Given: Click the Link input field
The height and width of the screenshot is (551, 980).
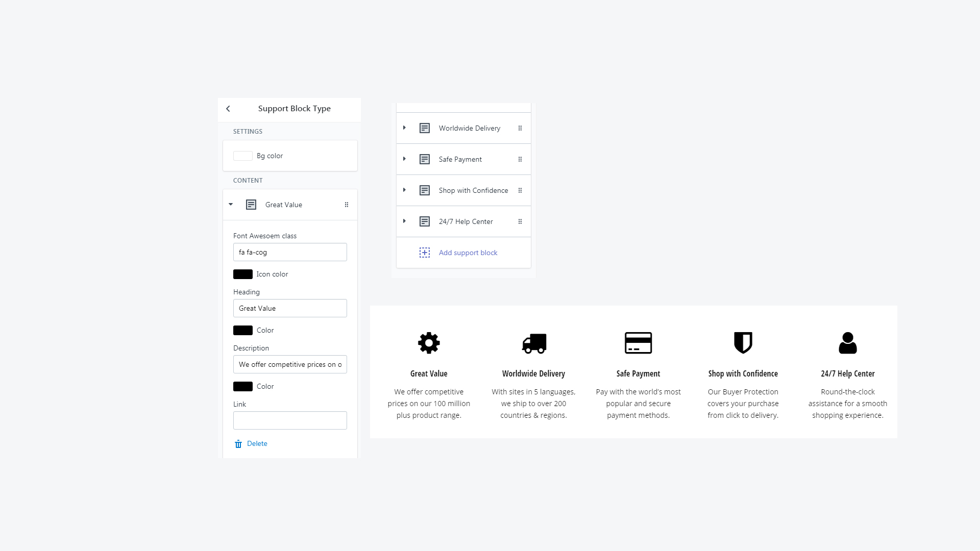Looking at the screenshot, I should [290, 420].
